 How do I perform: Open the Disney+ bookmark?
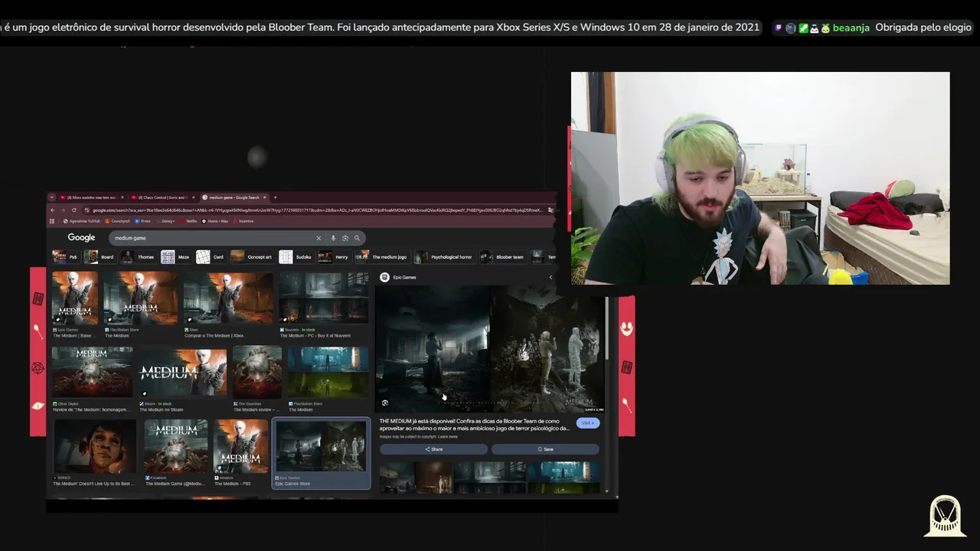pos(165,221)
